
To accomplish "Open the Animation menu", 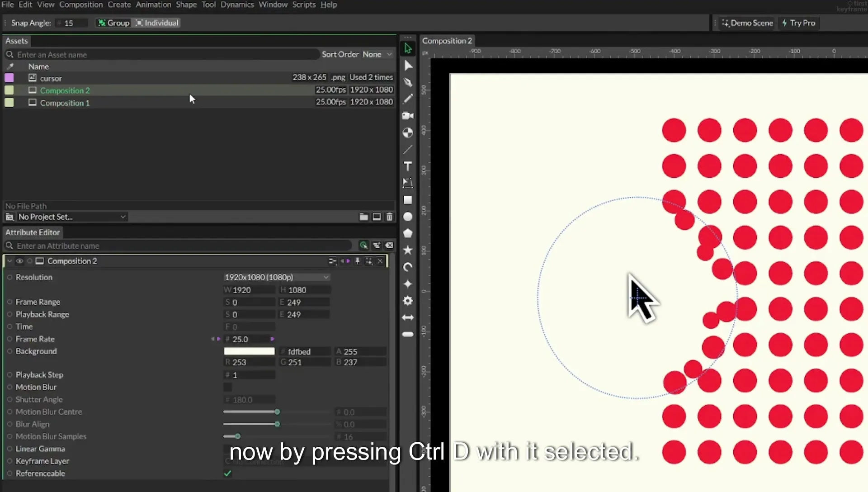I will [153, 5].
